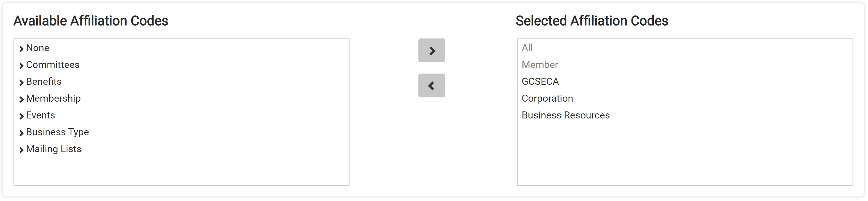This screenshot has width=868, height=201.
Task: Select None in available codes
Action: [x=37, y=48]
